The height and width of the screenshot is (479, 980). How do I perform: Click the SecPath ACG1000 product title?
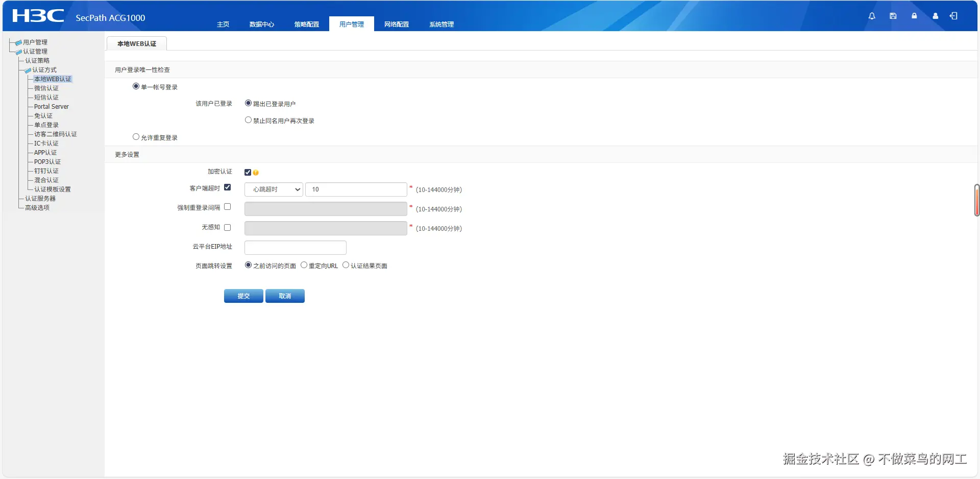[110, 18]
